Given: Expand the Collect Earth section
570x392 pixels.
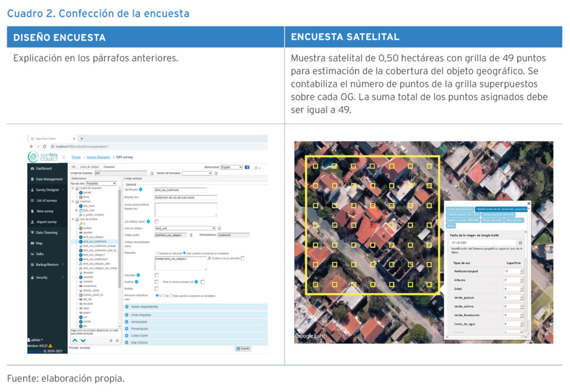Looking at the screenshot, I should pyautogui.click(x=196, y=336).
